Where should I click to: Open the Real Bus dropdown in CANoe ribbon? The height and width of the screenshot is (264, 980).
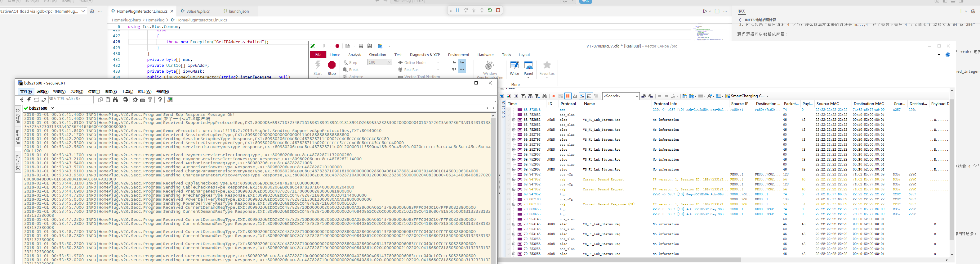tap(438, 70)
